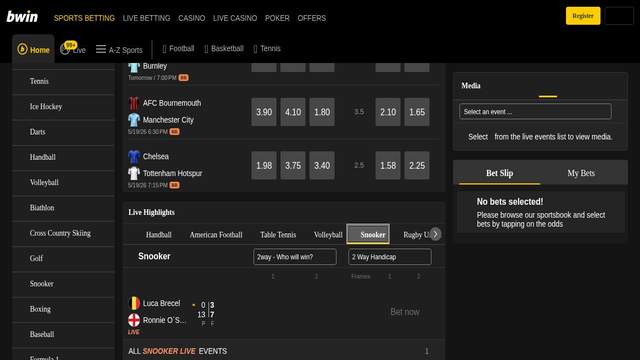
Task: Switch to the Bet Slip tab
Action: [499, 173]
